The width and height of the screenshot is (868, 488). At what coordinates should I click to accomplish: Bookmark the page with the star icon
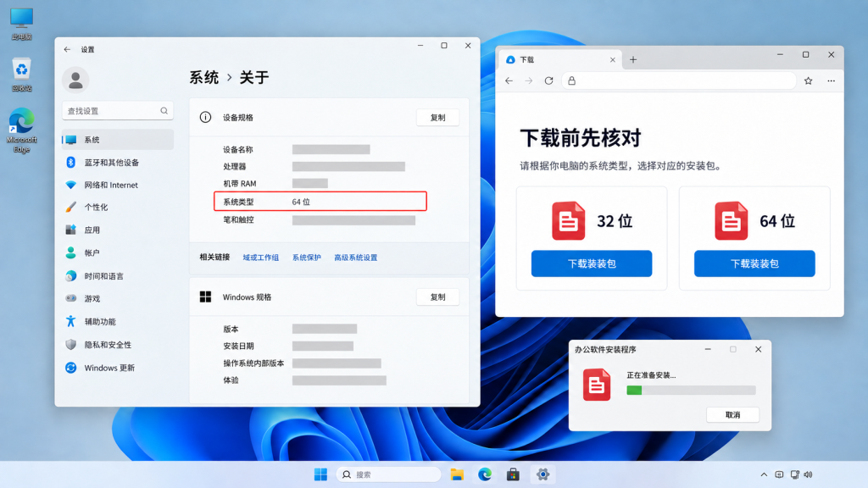(x=808, y=80)
